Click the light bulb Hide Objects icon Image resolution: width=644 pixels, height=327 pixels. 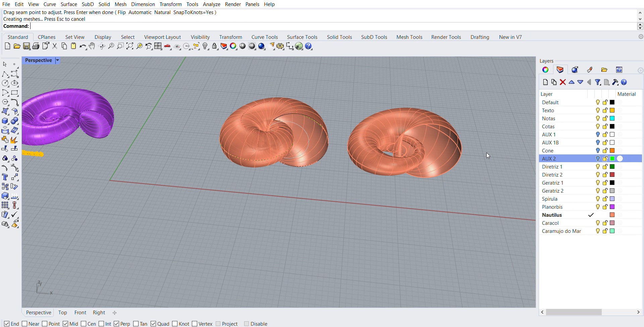click(206, 46)
